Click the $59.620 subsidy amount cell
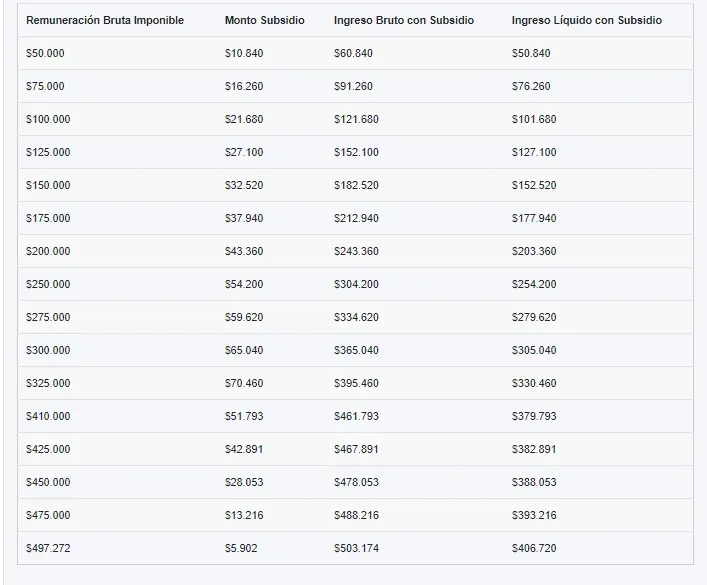This screenshot has height=585, width=707. point(244,317)
